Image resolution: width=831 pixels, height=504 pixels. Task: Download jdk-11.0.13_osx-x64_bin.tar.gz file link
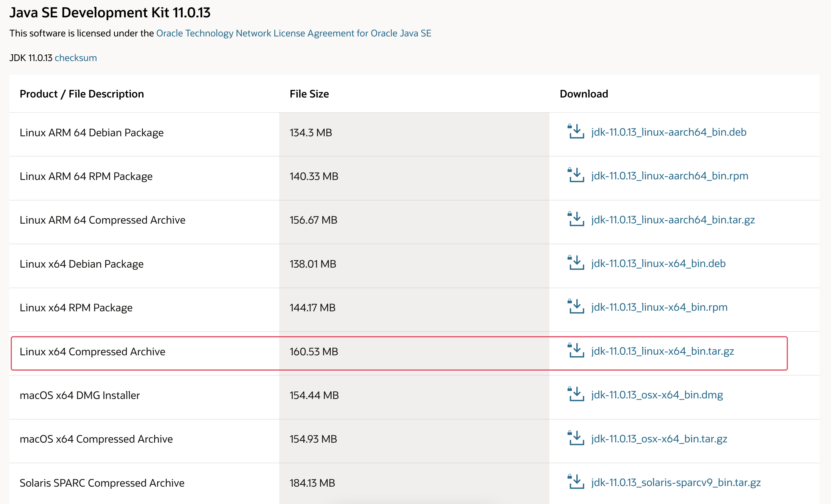[x=659, y=439]
